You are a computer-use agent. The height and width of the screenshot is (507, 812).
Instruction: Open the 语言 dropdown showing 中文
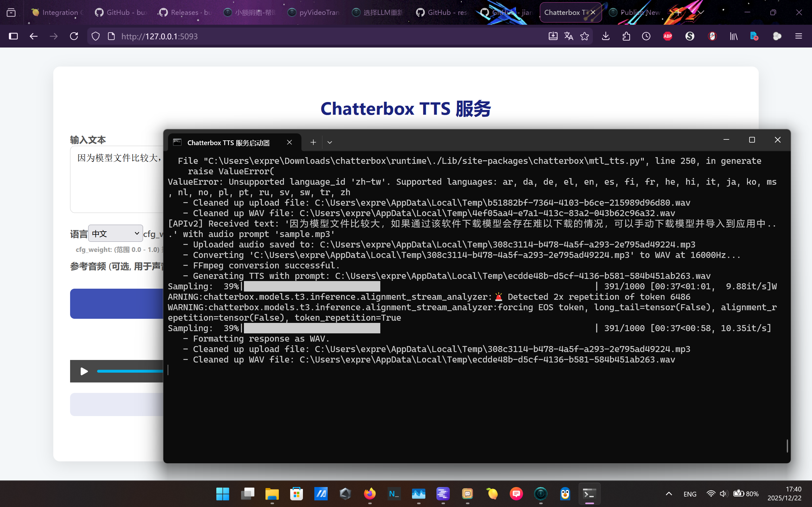[115, 234]
